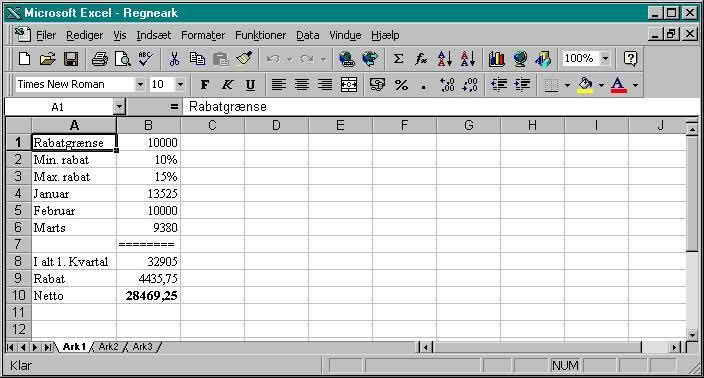The width and height of the screenshot is (704, 378).
Task: Expand the font color dropdown arrow
Action: click(x=635, y=85)
